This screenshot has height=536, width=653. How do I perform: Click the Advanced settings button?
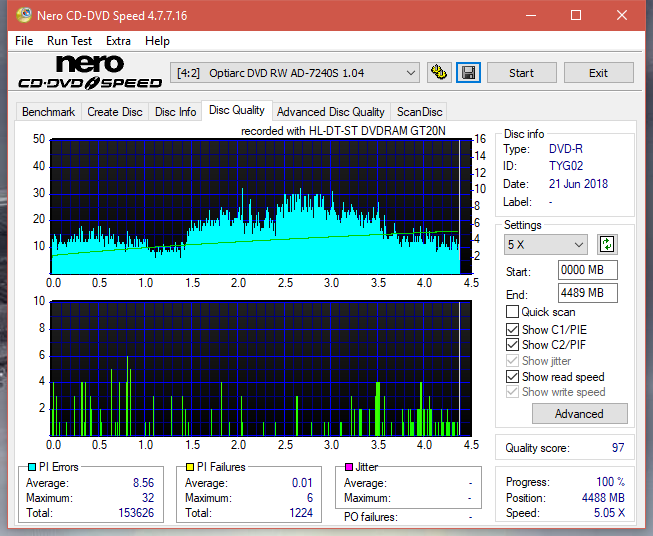(579, 414)
